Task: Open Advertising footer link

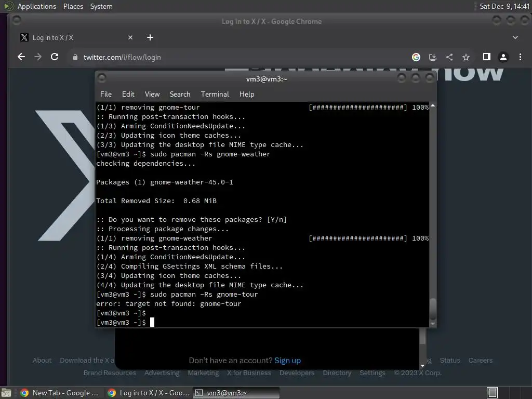Action: [162, 373]
